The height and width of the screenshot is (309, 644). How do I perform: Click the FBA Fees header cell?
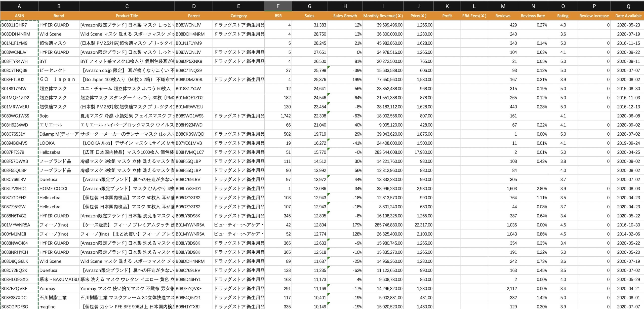(x=474, y=16)
